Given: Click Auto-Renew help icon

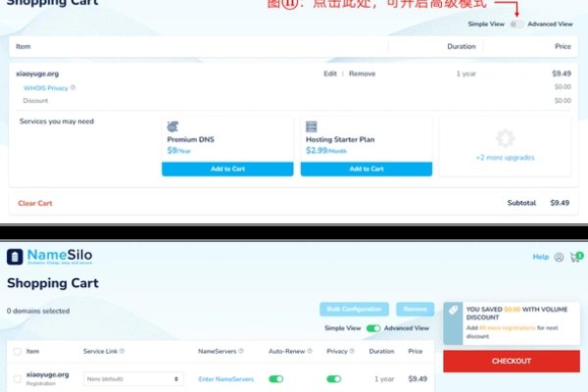Looking at the screenshot, I should [x=310, y=351].
